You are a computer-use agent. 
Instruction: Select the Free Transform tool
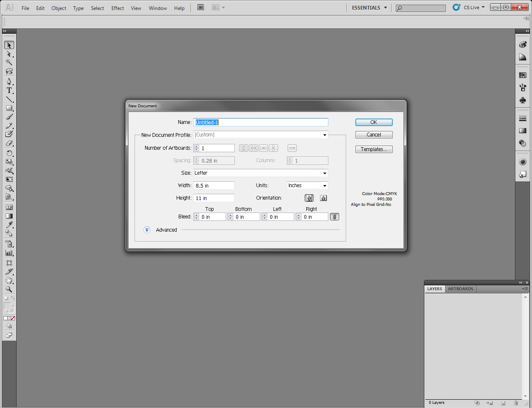click(x=9, y=179)
